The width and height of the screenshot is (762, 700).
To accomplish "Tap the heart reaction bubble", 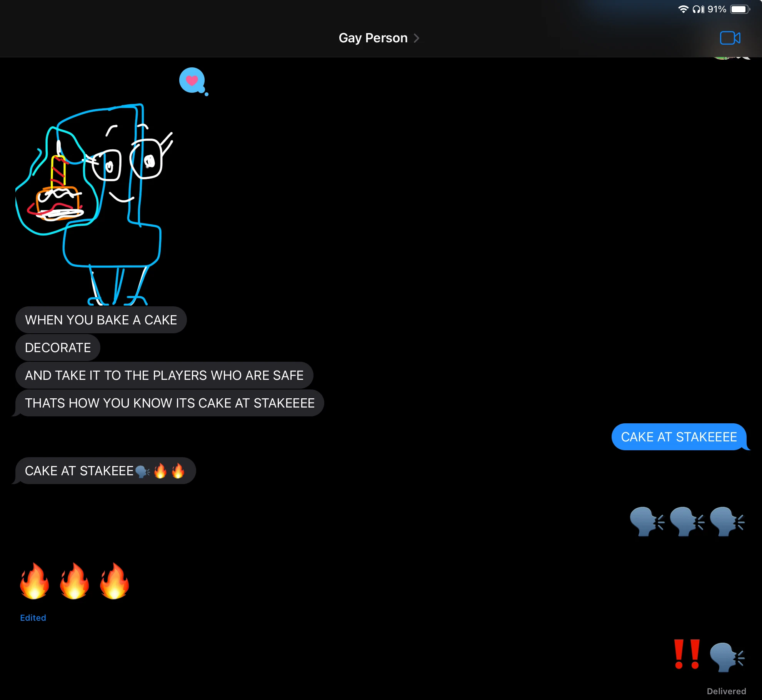I will 192,80.
